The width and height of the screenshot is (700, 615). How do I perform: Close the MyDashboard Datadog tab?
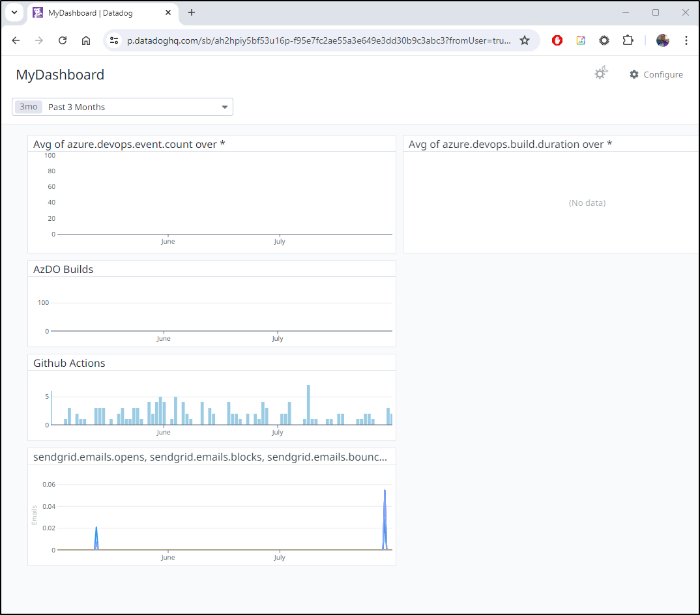(168, 12)
